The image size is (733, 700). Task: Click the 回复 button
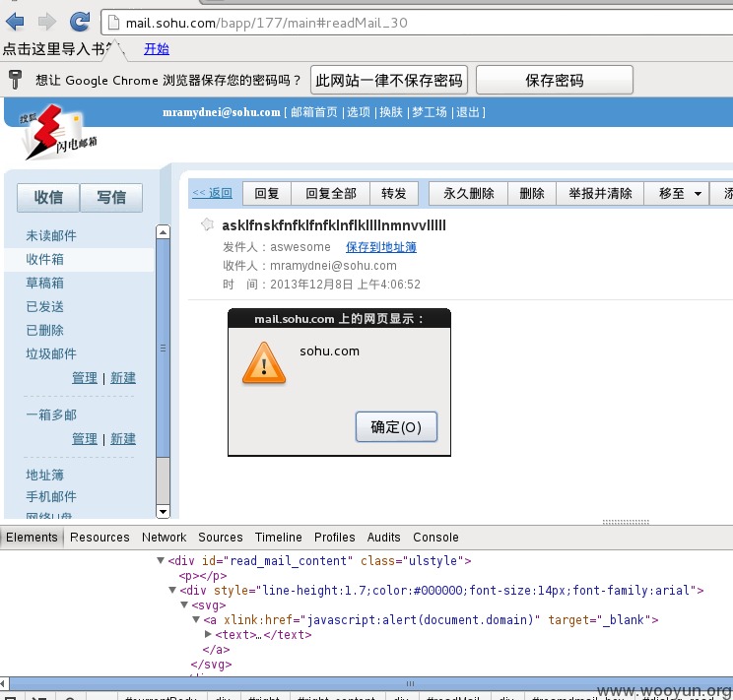267,193
